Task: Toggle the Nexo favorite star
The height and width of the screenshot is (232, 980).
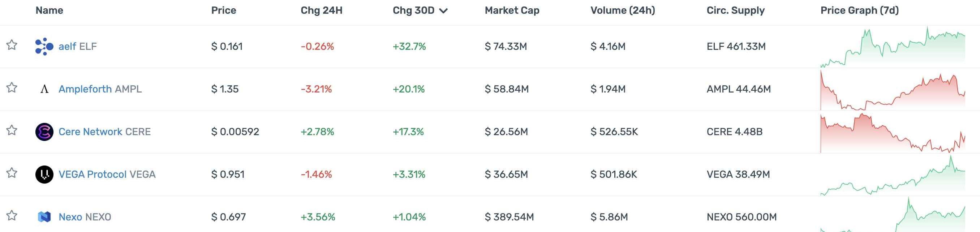Action: pos(12,215)
